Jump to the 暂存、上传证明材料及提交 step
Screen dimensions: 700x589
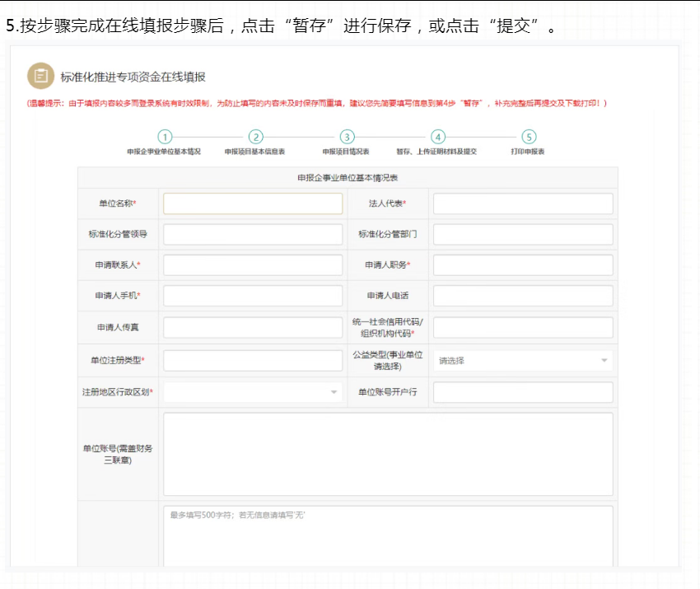pyautogui.click(x=439, y=151)
